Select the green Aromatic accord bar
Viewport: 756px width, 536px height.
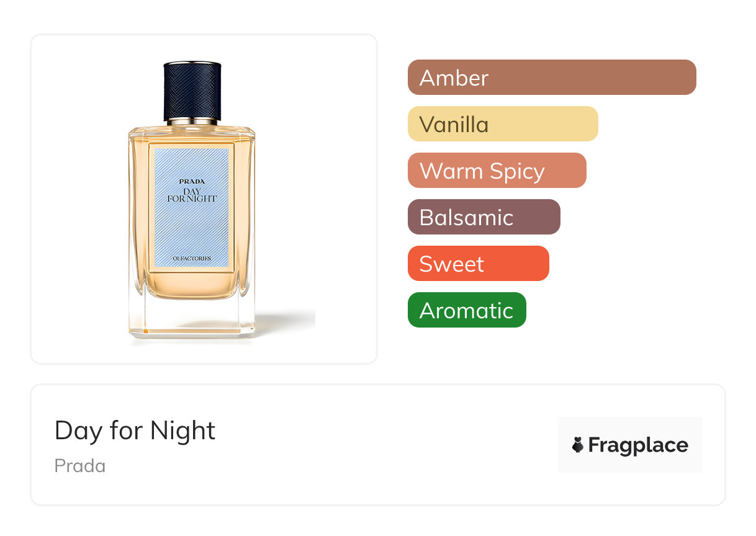467,310
